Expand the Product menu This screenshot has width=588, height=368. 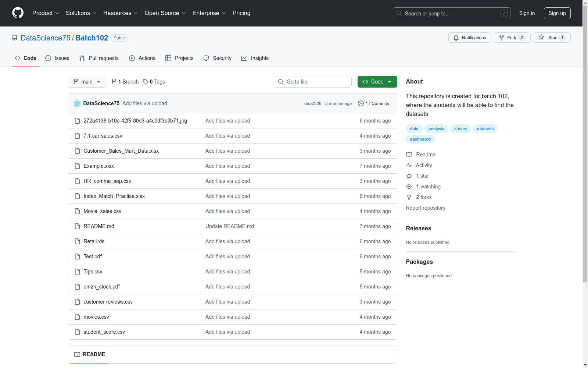(46, 13)
